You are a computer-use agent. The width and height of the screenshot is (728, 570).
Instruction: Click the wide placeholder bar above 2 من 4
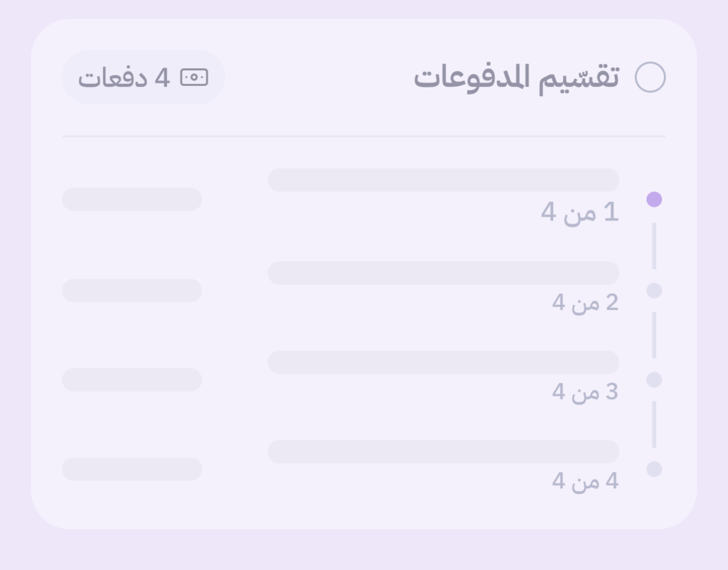(443, 273)
